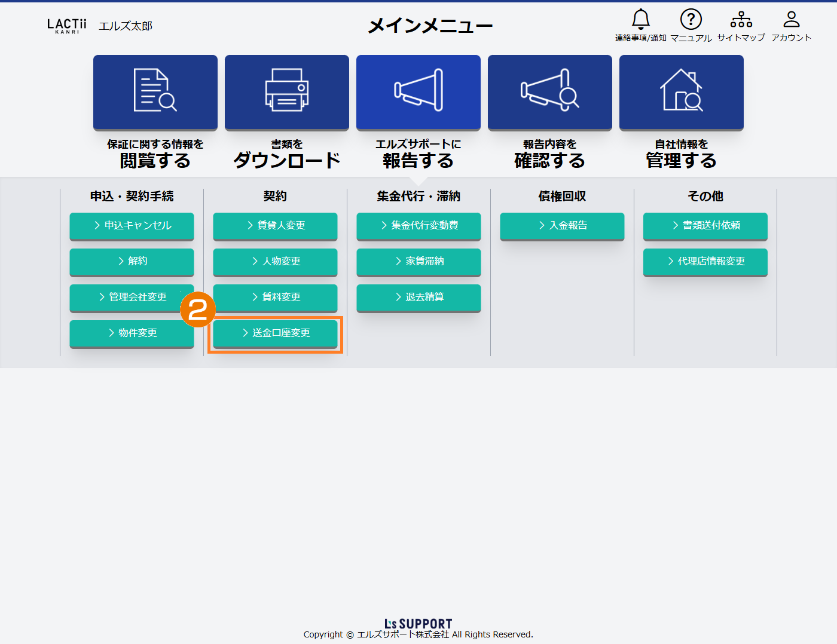Click the notification bell icon

coord(640,20)
